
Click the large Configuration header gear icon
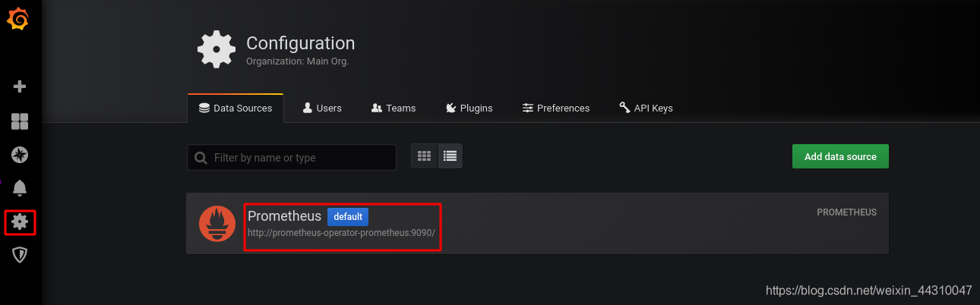[217, 50]
